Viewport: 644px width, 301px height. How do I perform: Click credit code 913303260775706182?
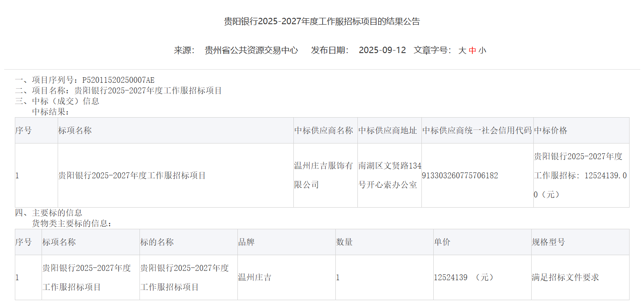[x=460, y=176]
